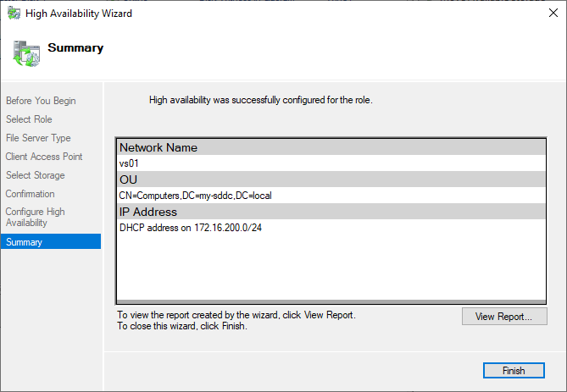This screenshot has height=392, width=567.
Task: Jump to the Confirmation step
Action: click(x=30, y=194)
